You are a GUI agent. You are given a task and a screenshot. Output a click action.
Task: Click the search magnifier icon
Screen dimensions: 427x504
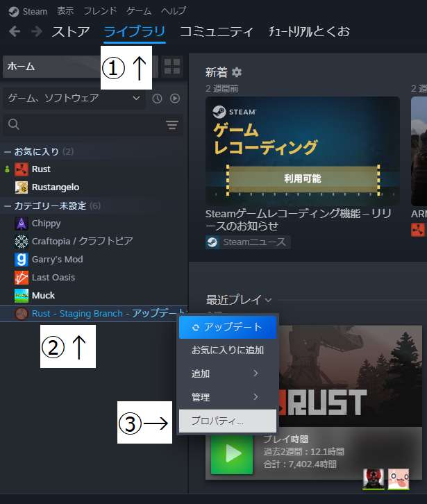[13, 124]
